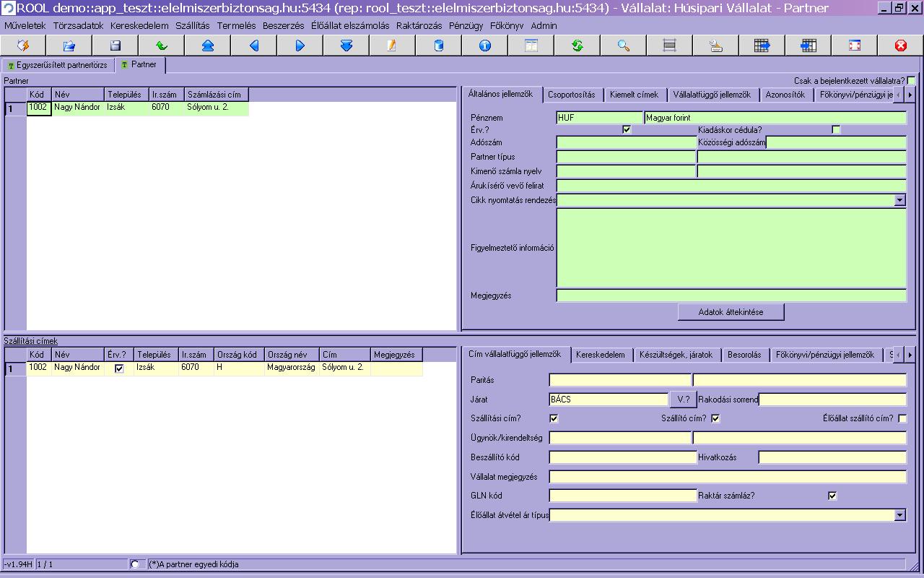Switch to Készültségek, járatok tab
This screenshot has width=924, height=578.
tap(676, 355)
